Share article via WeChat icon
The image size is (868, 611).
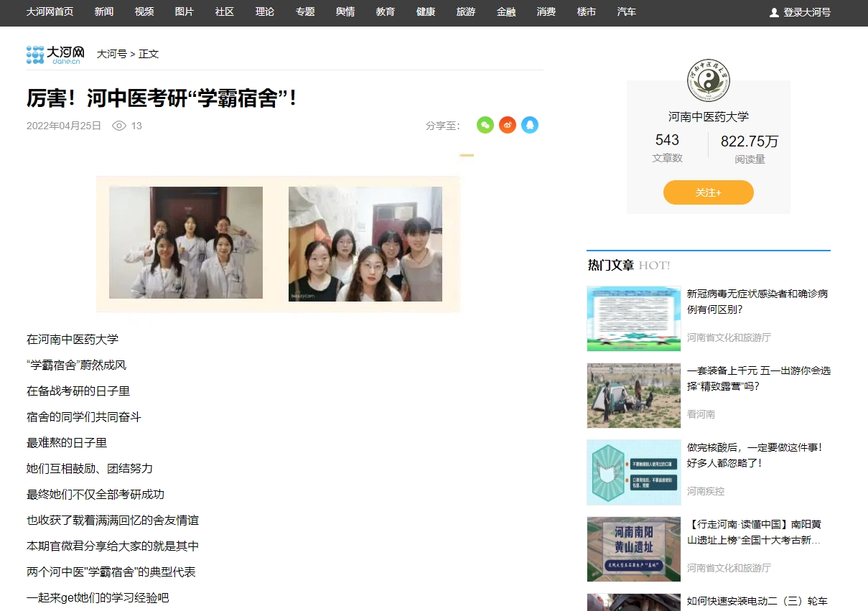pos(485,125)
